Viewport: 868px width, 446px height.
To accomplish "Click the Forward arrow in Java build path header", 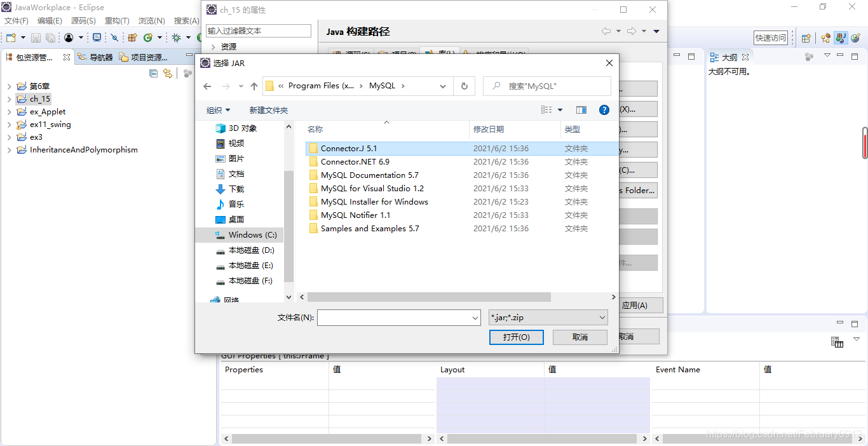I will tap(631, 31).
